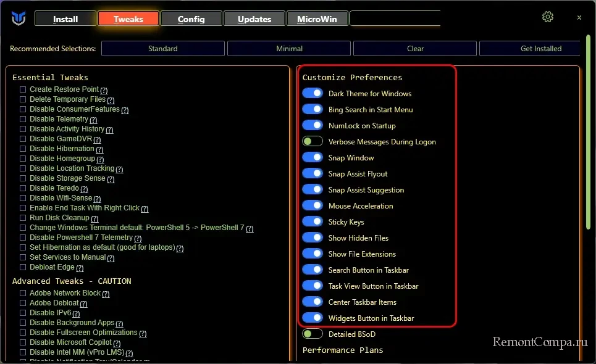Show help for Disable Storage Sense

[x=111, y=179]
